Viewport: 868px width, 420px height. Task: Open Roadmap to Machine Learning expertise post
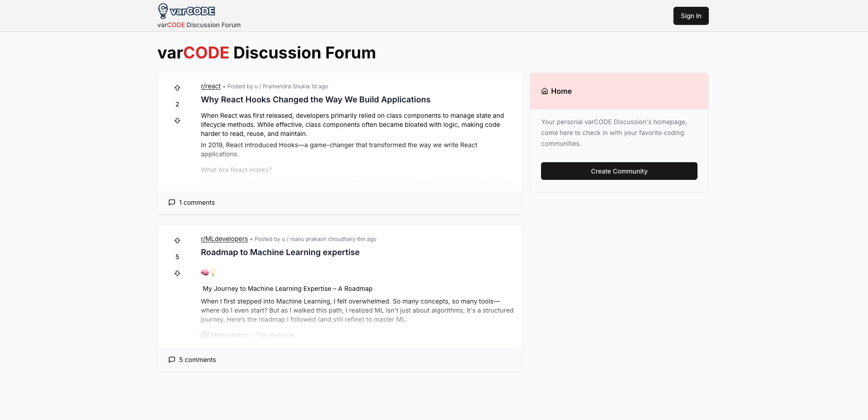point(280,252)
